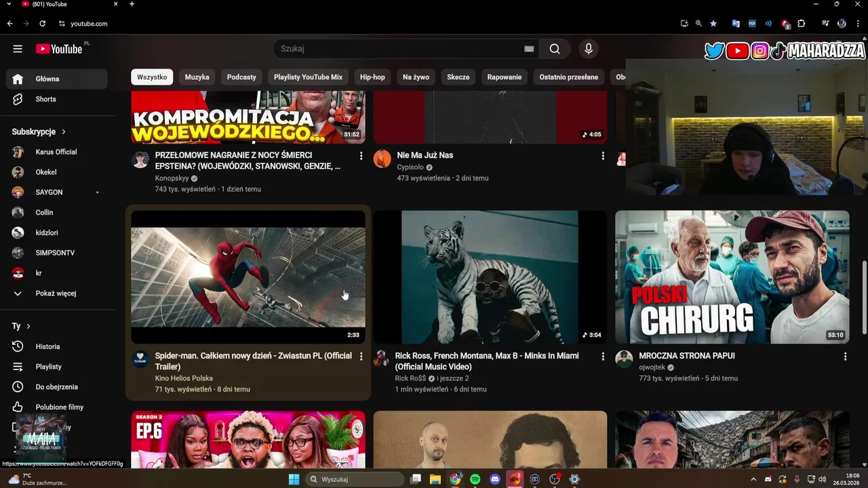The height and width of the screenshot is (488, 868).
Task: Expand Pokaż więcej subscriptions list
Action: (x=57, y=293)
